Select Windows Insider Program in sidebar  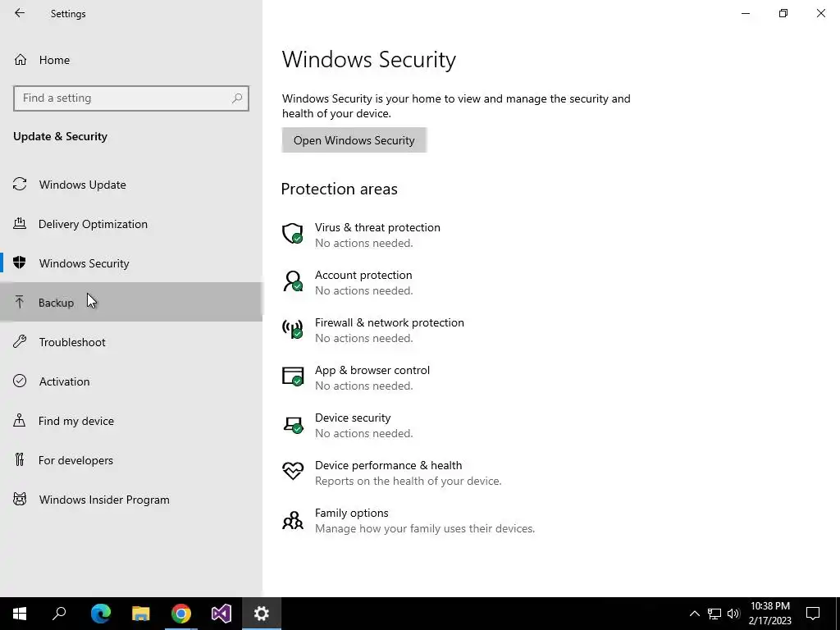click(x=131, y=500)
